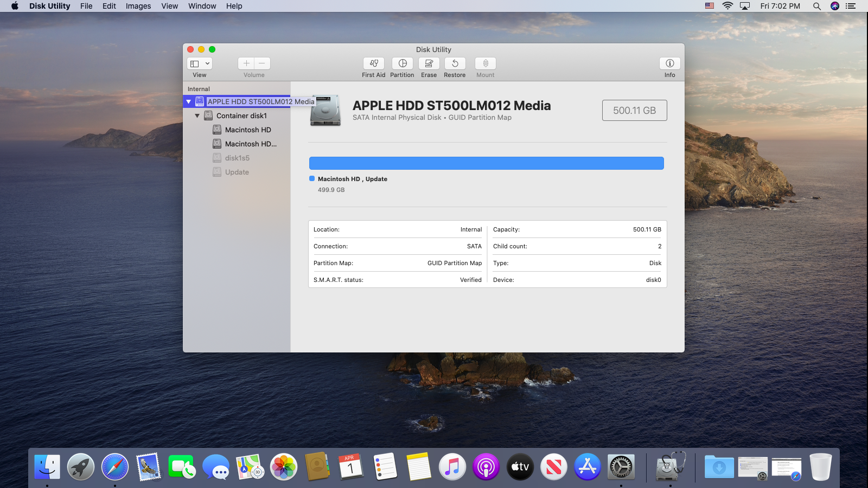The height and width of the screenshot is (488, 868).
Task: Click the disk0 device value
Action: tap(654, 280)
